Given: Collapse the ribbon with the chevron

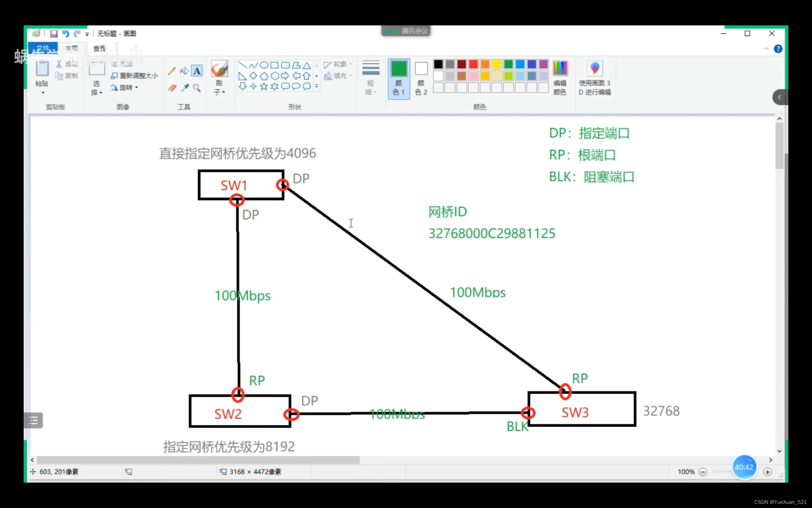Looking at the screenshot, I should coord(766,49).
